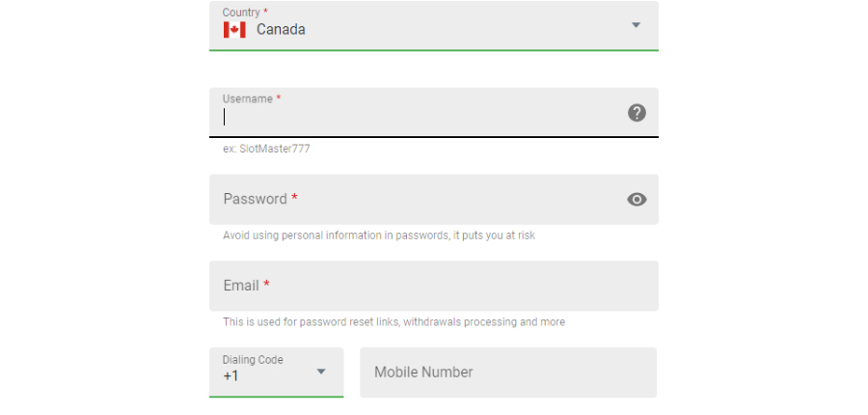This screenshot has width=868, height=415.
Task: Focus the Username input field
Action: [434, 113]
